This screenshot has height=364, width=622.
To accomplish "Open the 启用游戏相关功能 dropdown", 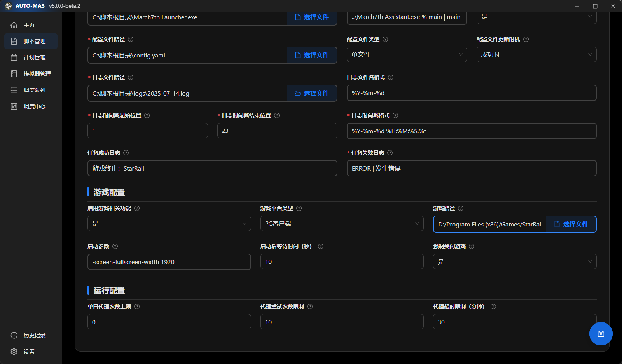I will pos(169,224).
